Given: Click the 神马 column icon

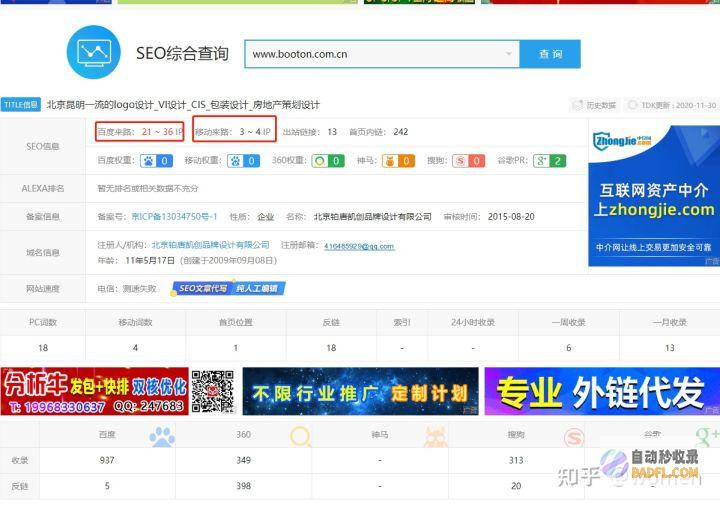Looking at the screenshot, I should (x=435, y=436).
